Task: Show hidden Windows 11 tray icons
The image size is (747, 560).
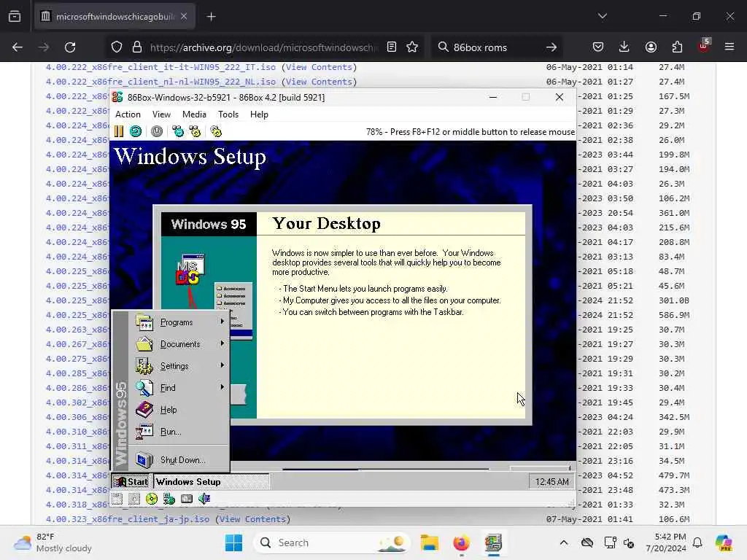Action: (x=564, y=542)
